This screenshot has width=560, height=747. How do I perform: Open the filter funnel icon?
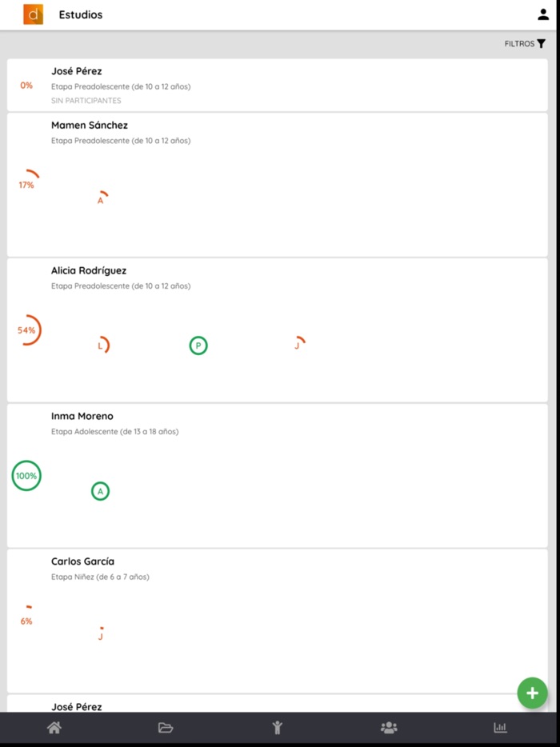tap(542, 44)
